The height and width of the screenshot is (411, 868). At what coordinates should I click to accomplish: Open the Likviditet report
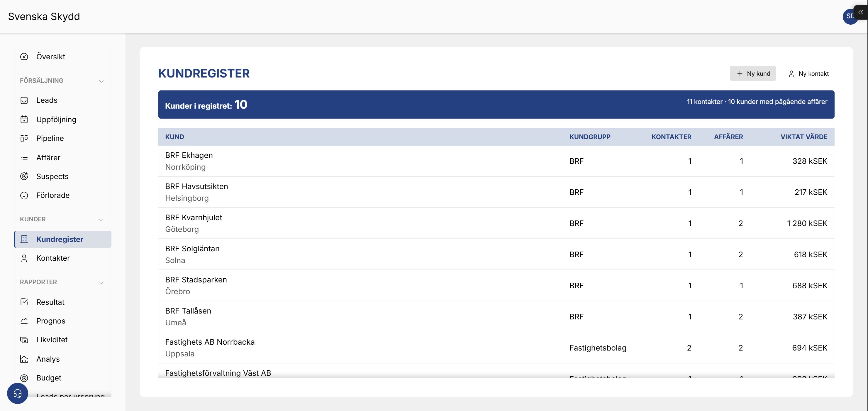point(63,340)
